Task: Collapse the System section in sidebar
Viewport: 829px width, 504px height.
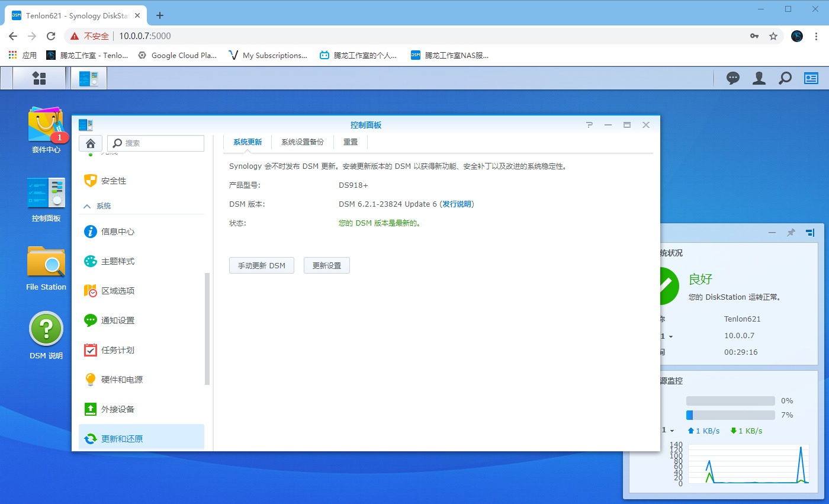Action: (x=87, y=206)
